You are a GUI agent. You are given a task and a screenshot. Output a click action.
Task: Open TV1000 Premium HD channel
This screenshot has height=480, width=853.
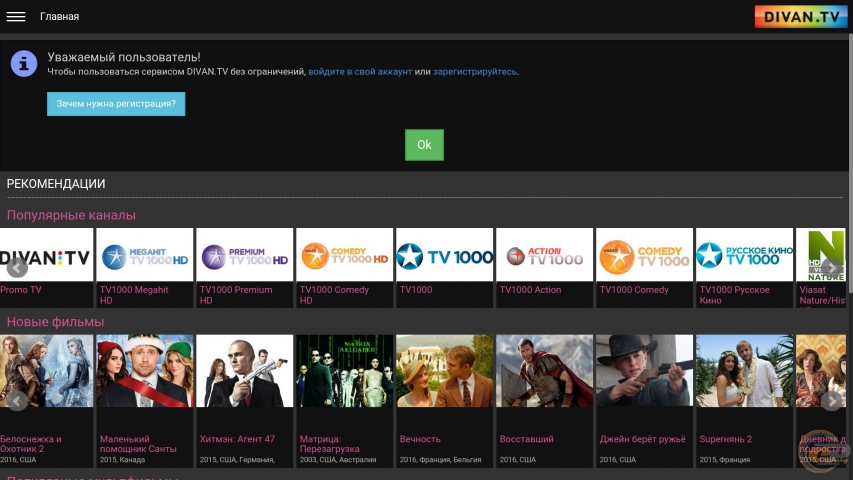pyautogui.click(x=245, y=256)
